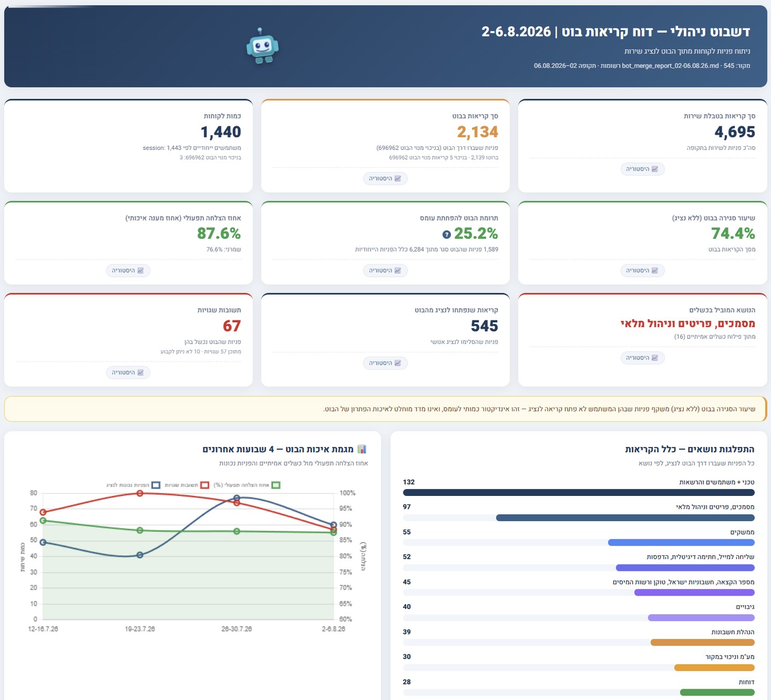Open היסטוריה for אחוז הצלחה תפעולי card

click(x=128, y=270)
